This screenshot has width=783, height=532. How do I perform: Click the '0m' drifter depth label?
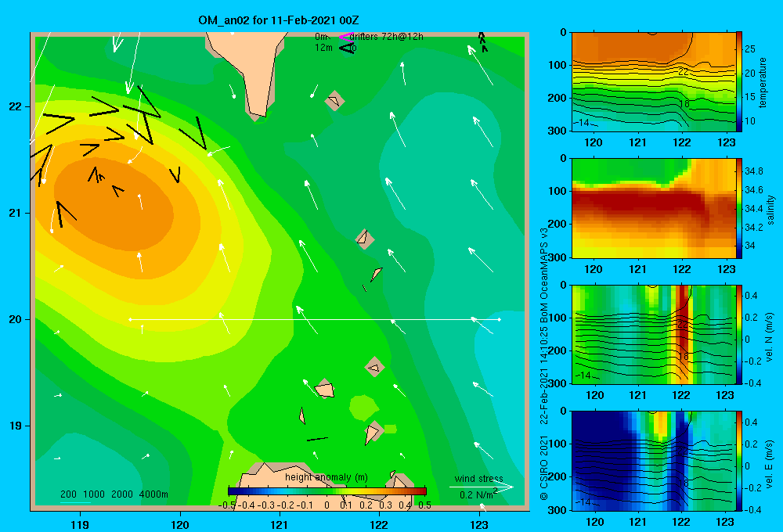tap(320, 37)
